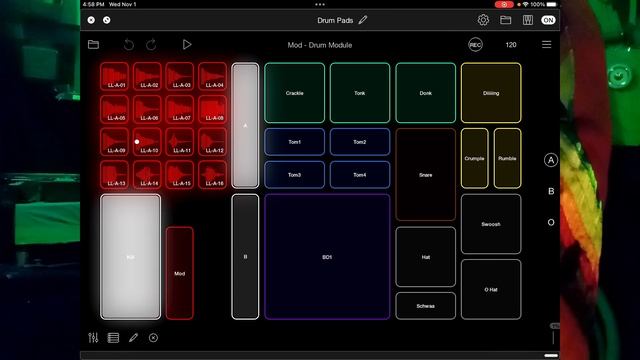Click the circled X icon in bottom toolbar
The width and height of the screenshot is (640, 360).
click(x=153, y=338)
